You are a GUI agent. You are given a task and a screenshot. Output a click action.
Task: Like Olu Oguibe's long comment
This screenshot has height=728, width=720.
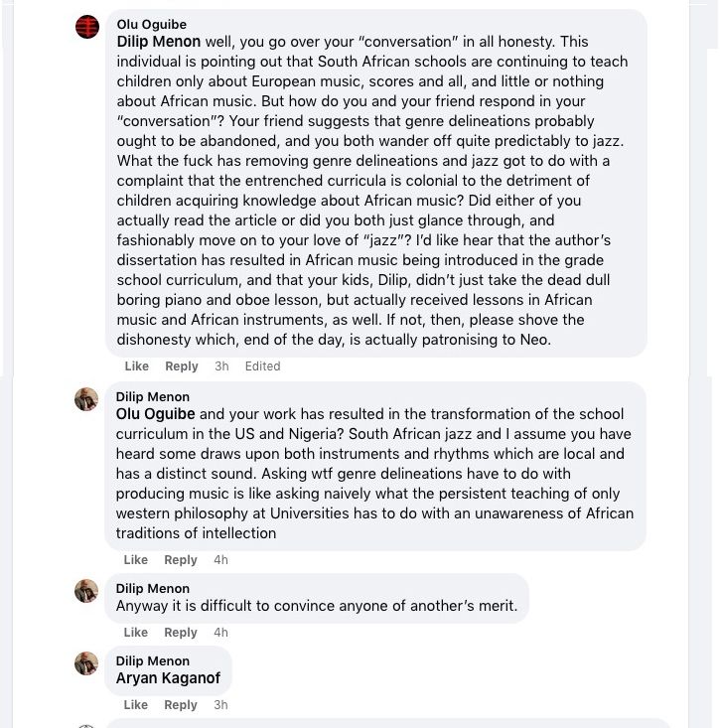pyautogui.click(x=136, y=366)
